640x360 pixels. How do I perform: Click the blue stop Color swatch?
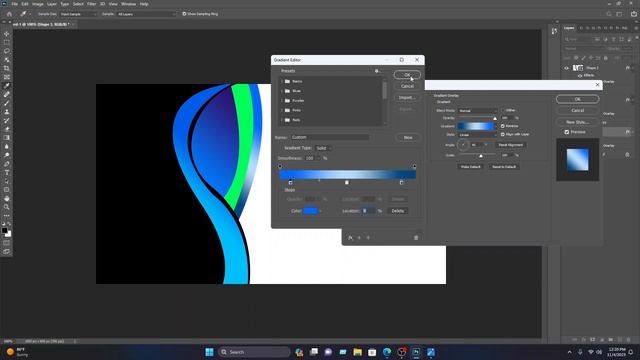310,211
